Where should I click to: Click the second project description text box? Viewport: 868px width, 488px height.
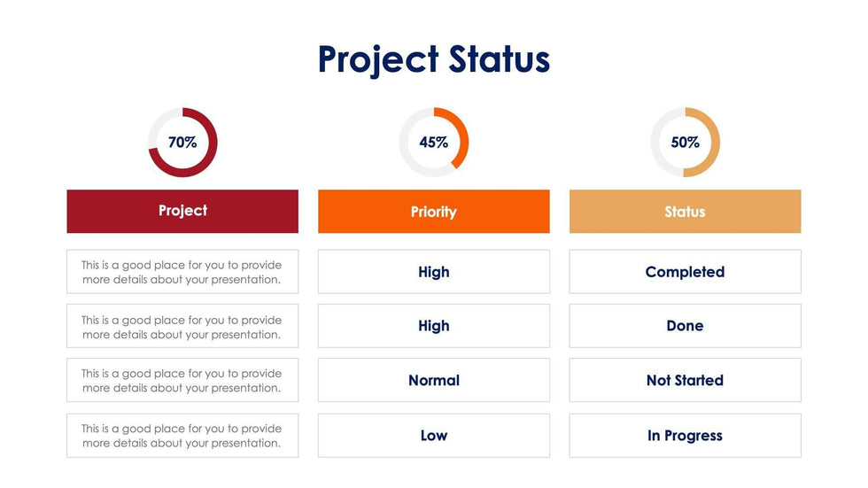click(x=182, y=327)
